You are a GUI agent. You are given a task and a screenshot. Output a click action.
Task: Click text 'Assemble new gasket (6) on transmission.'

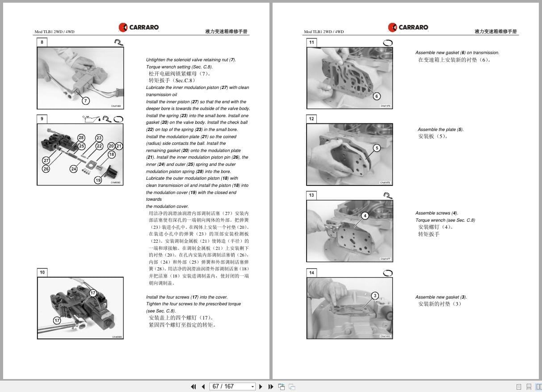(x=457, y=53)
